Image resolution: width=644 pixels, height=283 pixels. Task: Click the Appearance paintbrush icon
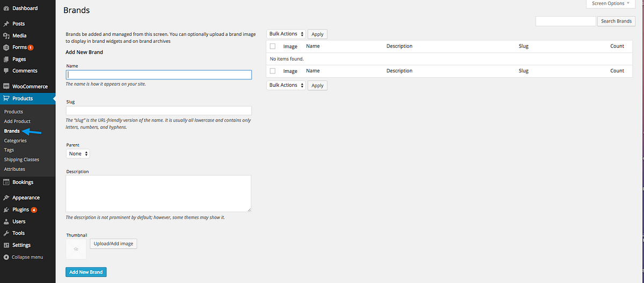pos(6,198)
